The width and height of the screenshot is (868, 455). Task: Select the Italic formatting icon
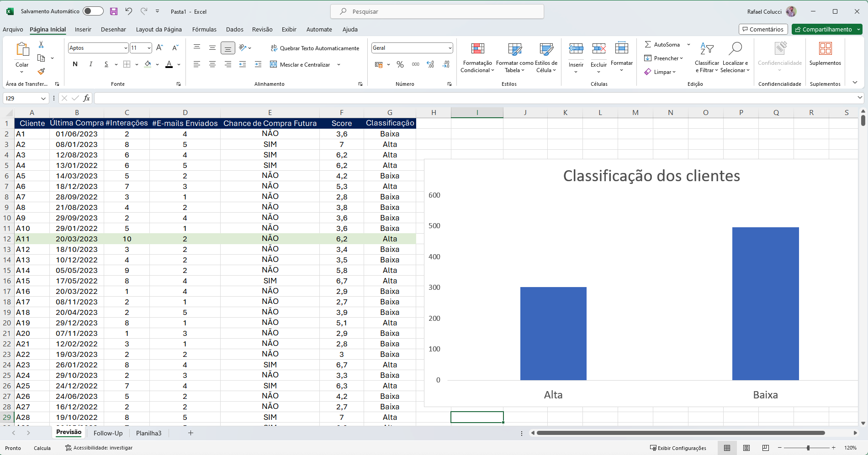coord(90,64)
